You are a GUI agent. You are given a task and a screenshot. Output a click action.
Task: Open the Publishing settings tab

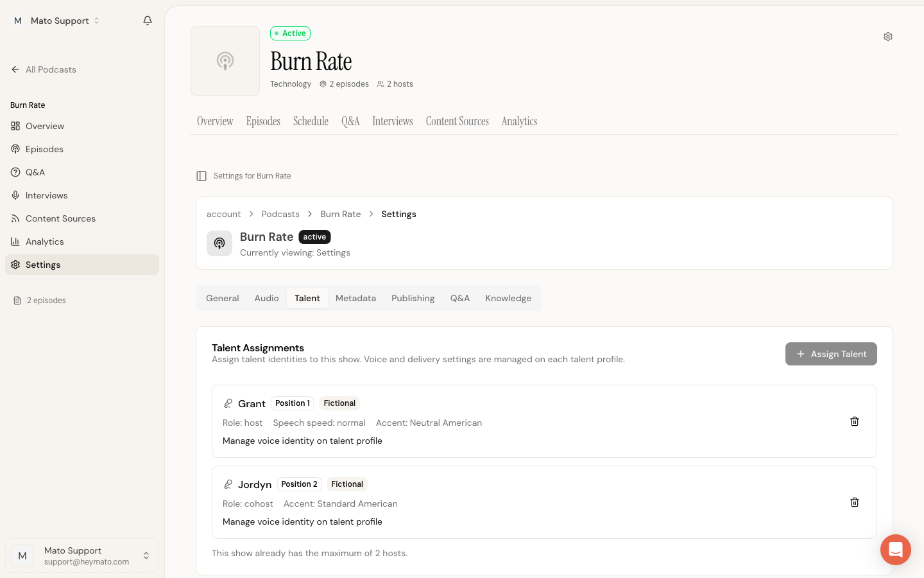[413, 298]
